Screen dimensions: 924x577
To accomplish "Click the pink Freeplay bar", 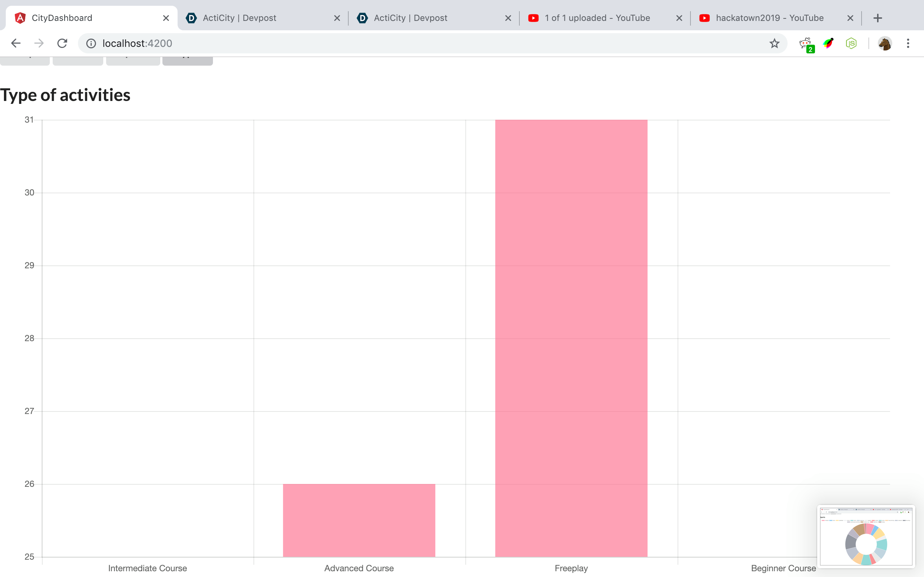I will tap(571, 338).
